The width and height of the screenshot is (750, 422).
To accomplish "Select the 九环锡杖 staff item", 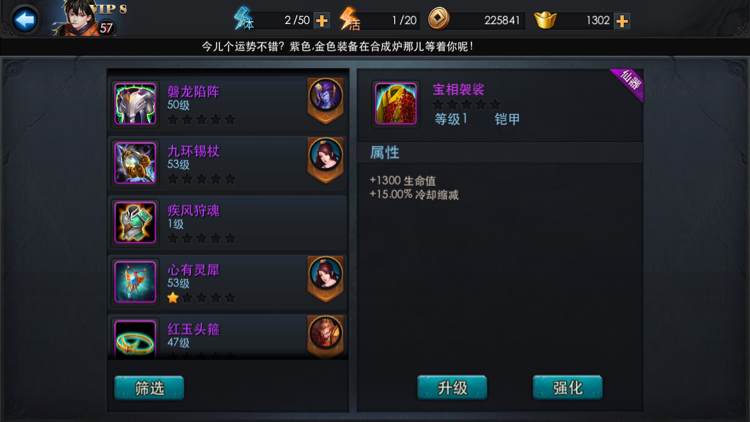I will click(229, 164).
